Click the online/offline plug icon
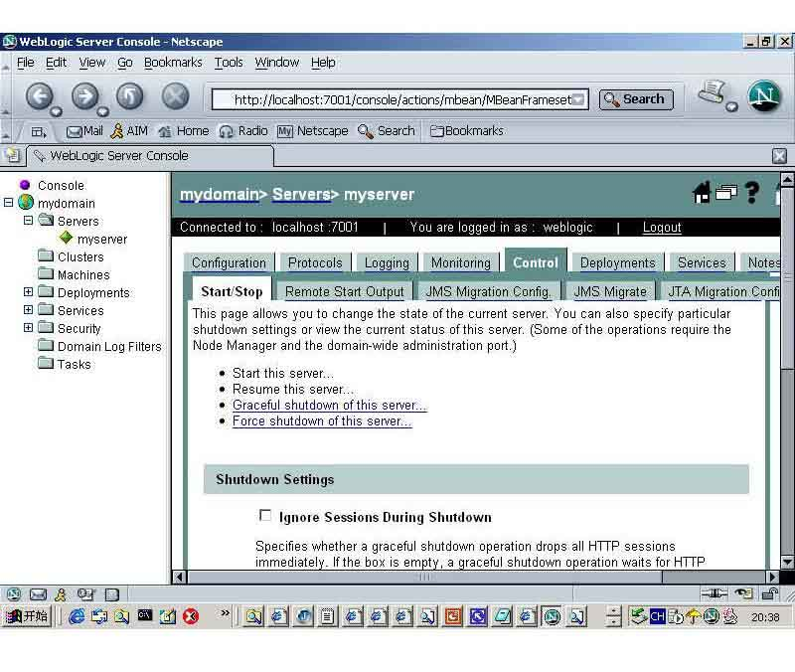Image resolution: width=795 pixels, height=672 pixels. coord(714,592)
